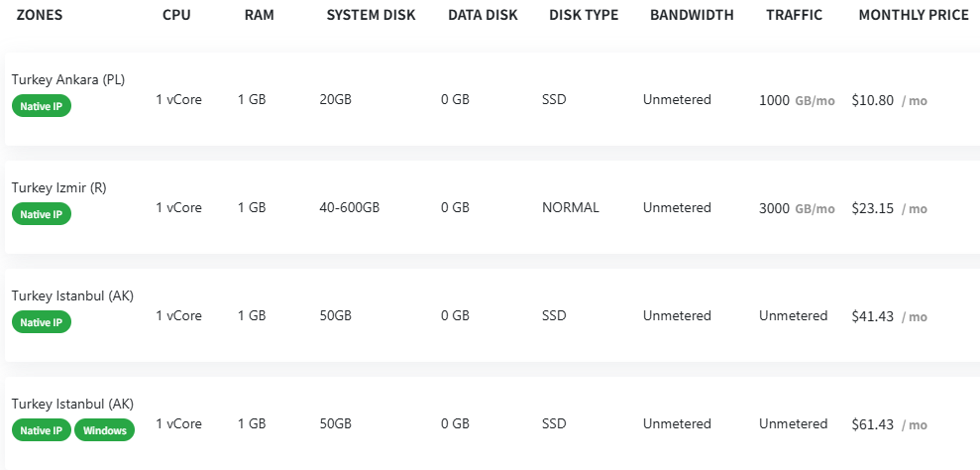980x470 pixels.
Task: Click the MONTHLY PRICE column header
Action: point(914,15)
